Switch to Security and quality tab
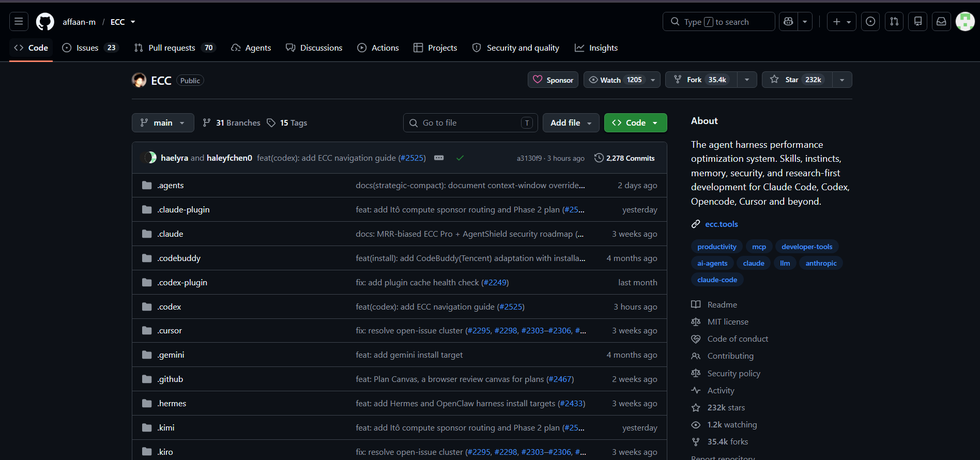Screen dimensions: 980x460 click(x=516, y=48)
